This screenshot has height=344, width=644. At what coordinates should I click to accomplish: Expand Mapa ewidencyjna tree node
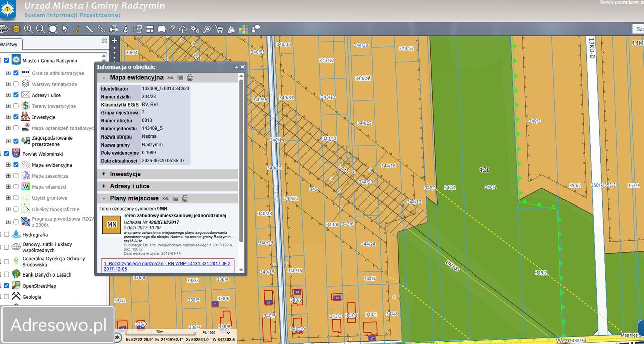[8, 165]
